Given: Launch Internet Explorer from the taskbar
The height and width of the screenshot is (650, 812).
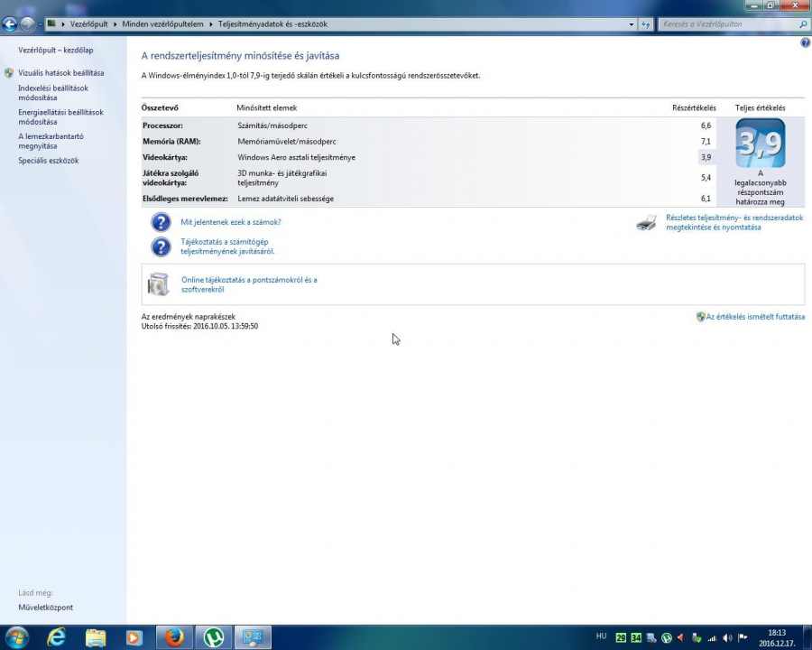Looking at the screenshot, I should pyautogui.click(x=56, y=637).
